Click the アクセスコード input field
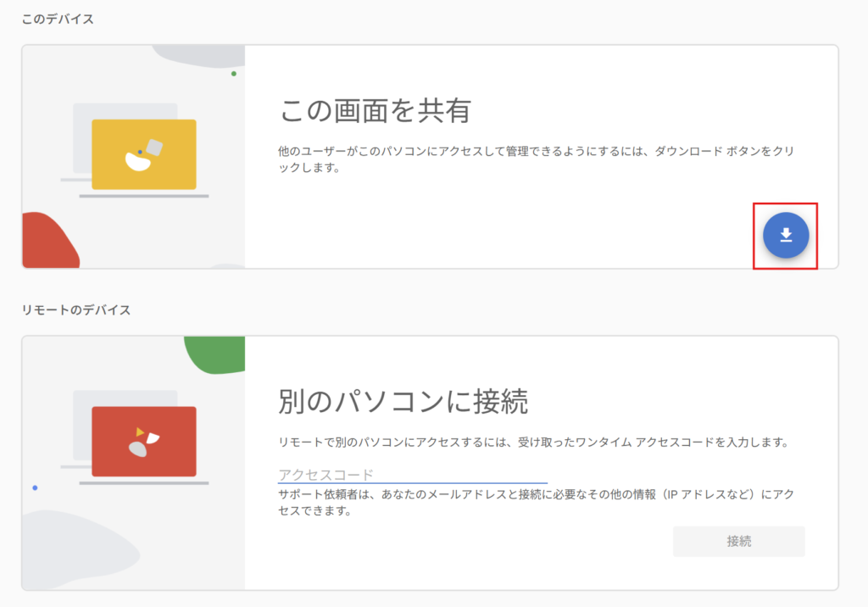The height and width of the screenshot is (607, 868). [x=413, y=475]
